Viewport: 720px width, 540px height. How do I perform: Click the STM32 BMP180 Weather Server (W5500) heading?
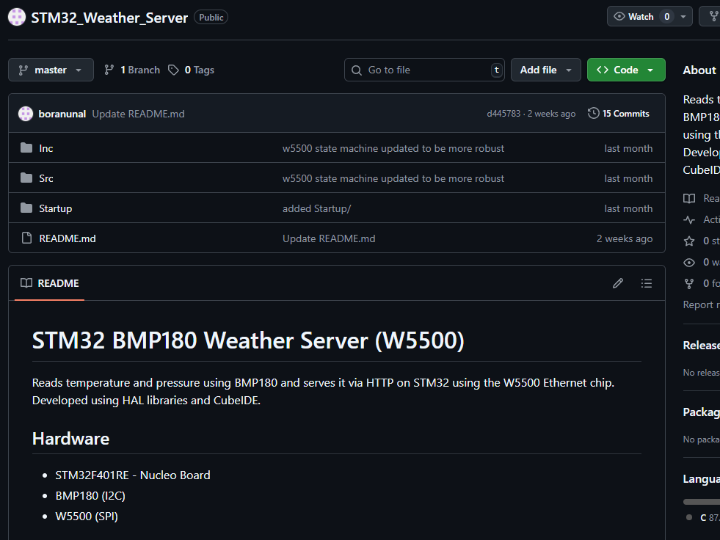point(248,341)
